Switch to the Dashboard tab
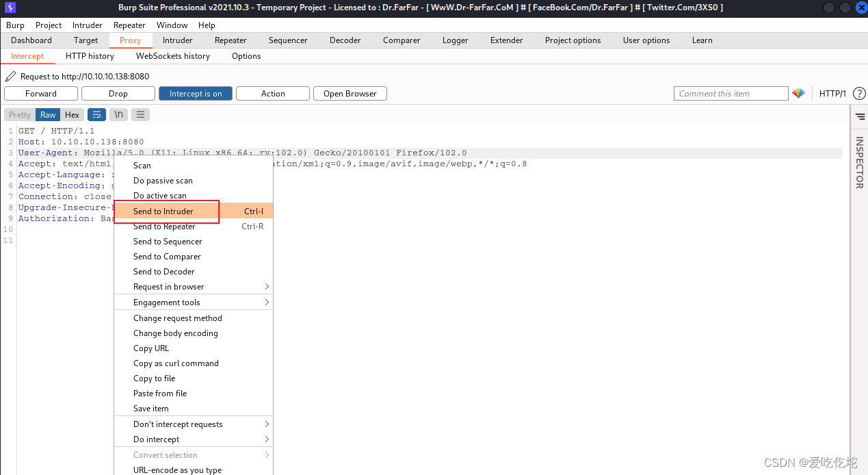This screenshot has width=868, height=475. [31, 40]
